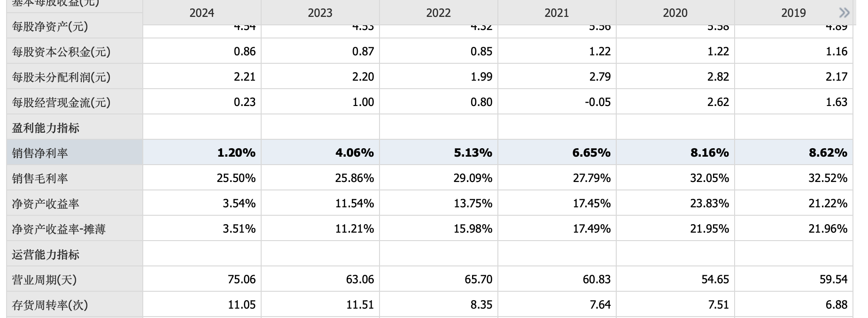
Task: Click the 盈利能力指标 section heading
Action: 46,128
